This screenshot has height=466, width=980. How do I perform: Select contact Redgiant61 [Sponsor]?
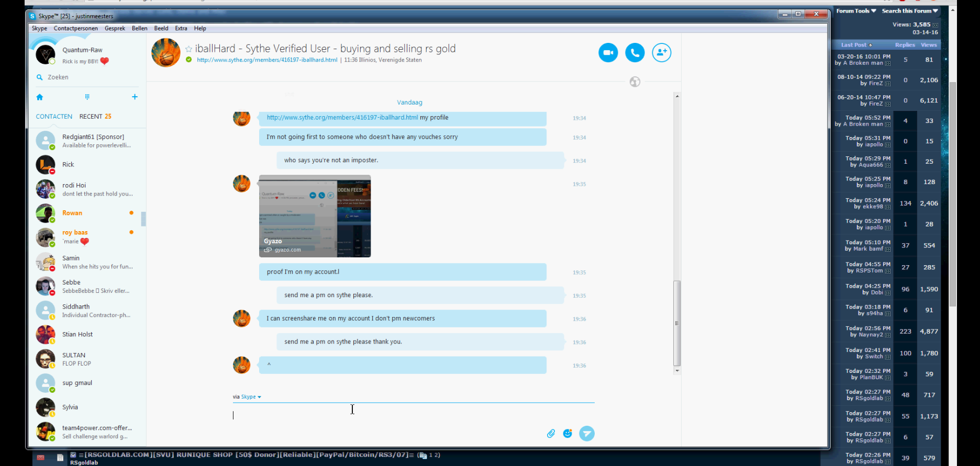click(87, 141)
